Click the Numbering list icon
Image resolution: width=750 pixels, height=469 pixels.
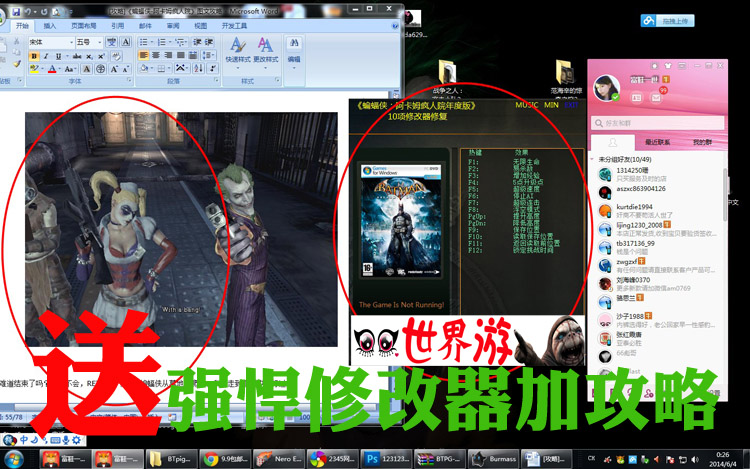(x=162, y=42)
